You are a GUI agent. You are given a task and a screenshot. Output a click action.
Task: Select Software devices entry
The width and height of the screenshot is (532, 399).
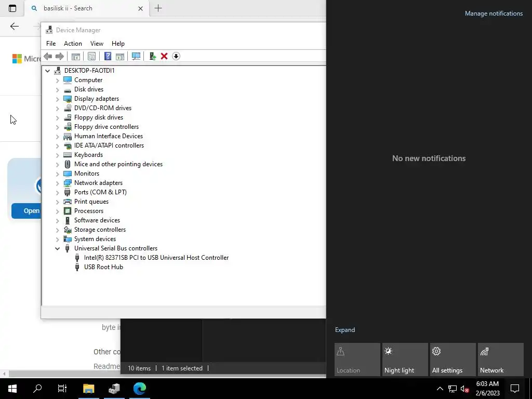click(97, 220)
